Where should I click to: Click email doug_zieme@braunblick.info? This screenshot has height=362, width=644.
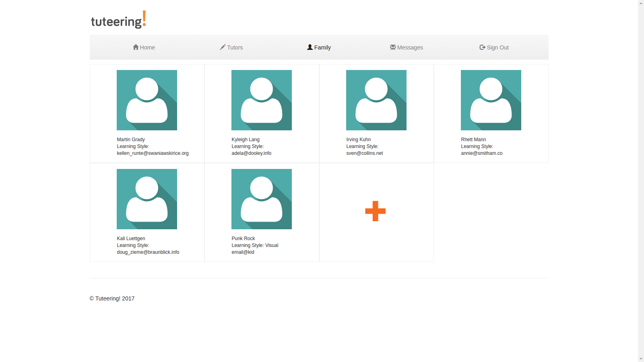click(148, 252)
